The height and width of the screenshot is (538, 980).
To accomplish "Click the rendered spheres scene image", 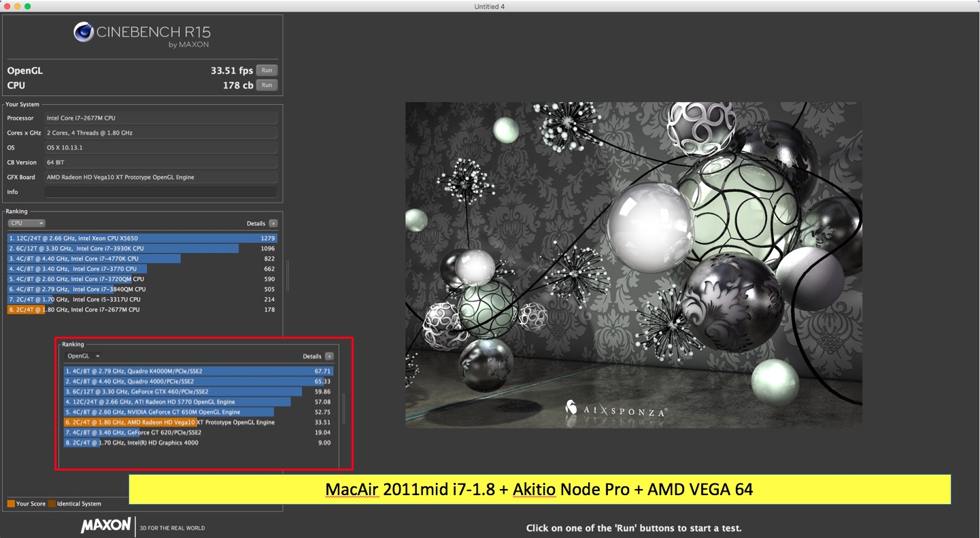I will 633,265.
